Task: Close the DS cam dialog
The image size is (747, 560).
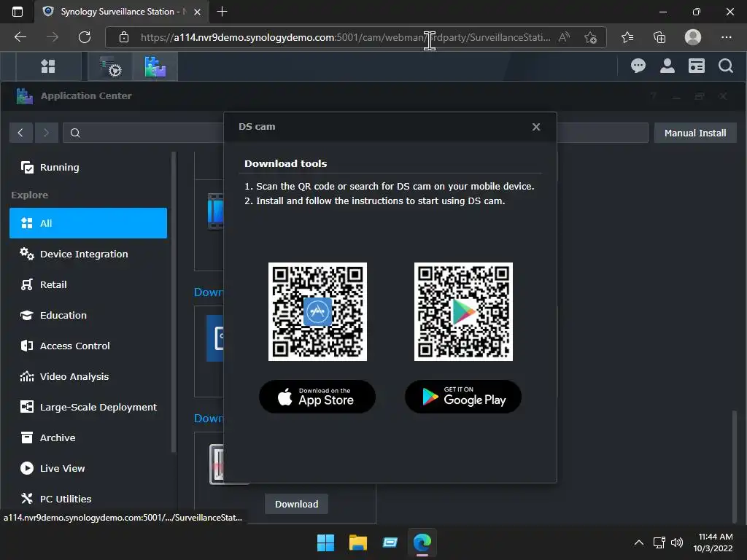Action: click(536, 127)
